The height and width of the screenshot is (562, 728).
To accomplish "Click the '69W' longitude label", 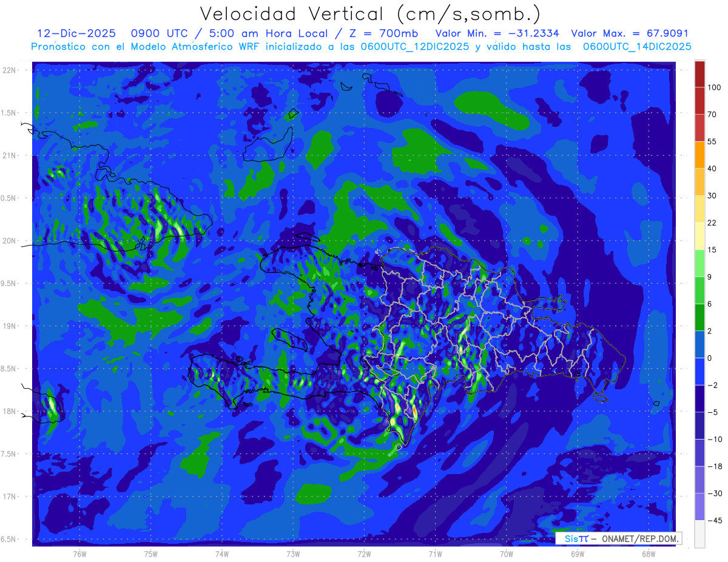I will pos(577,554).
